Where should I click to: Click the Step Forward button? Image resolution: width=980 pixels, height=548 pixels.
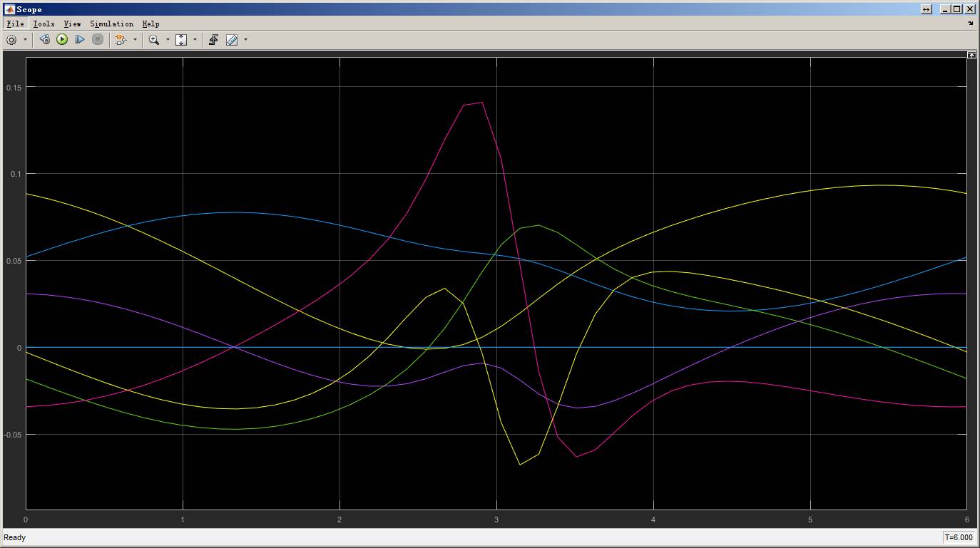click(80, 40)
